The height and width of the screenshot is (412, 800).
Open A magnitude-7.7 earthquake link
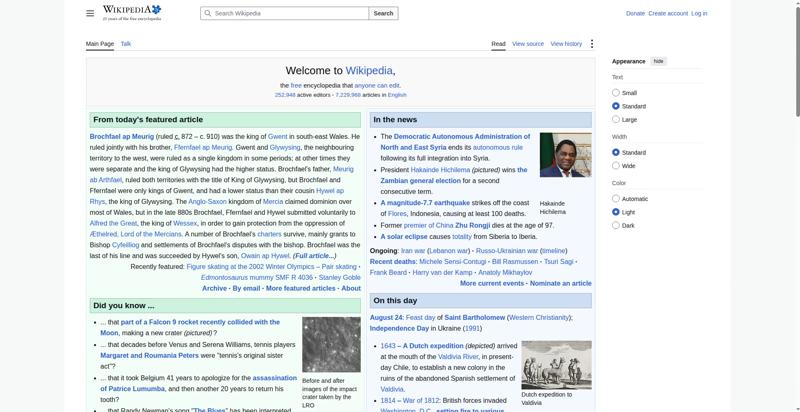pyautogui.click(x=425, y=203)
